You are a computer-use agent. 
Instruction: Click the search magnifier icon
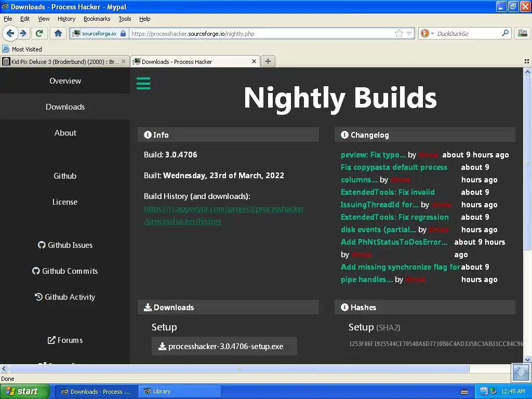click(x=505, y=33)
